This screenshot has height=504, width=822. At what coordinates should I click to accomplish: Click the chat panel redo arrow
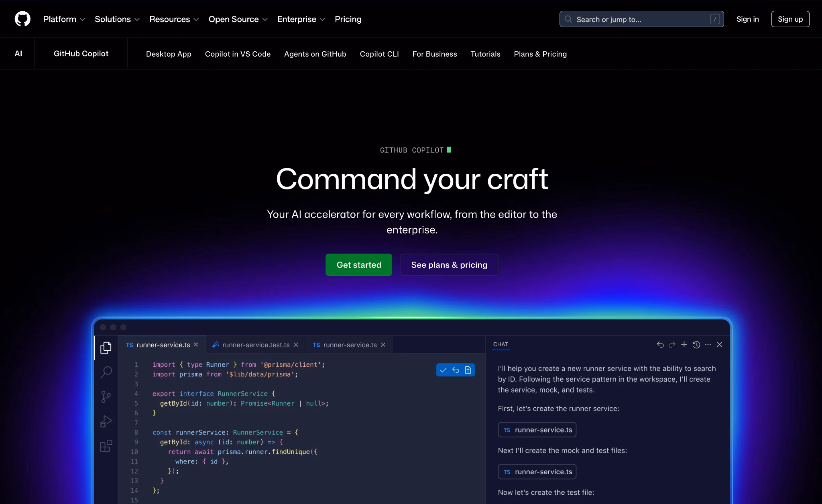(x=672, y=344)
